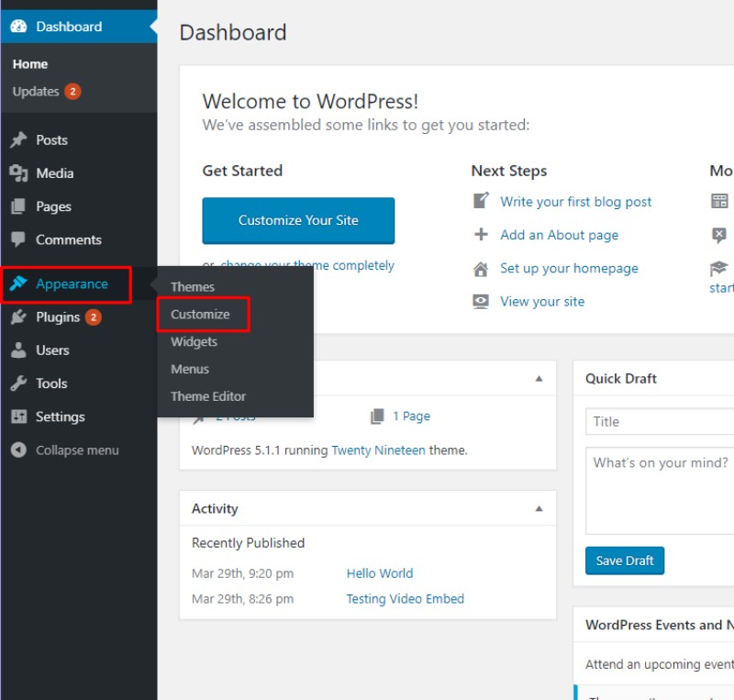Choose Widgets from the Appearance flyout
The height and width of the screenshot is (700, 734).
point(194,342)
